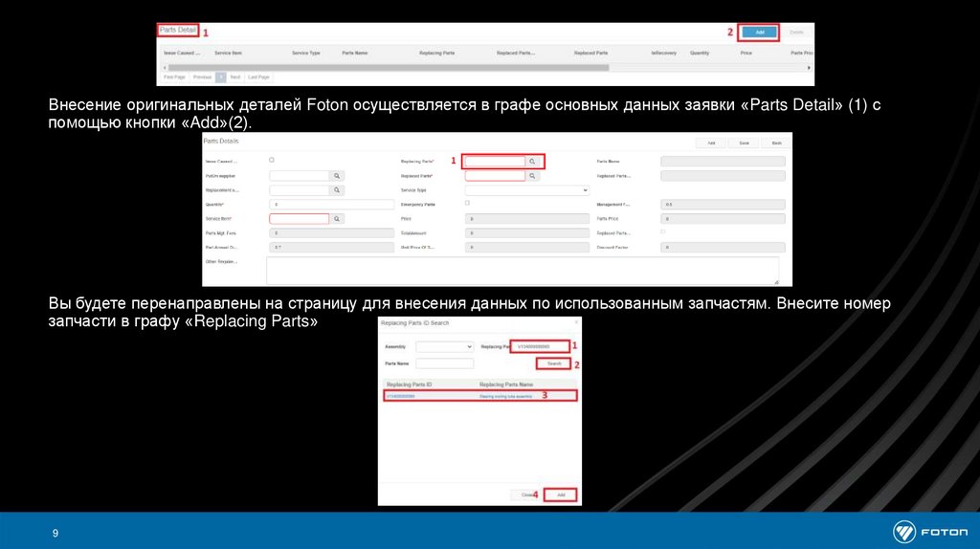This screenshot has height=549, width=980.
Task: Go to Next page in parts table
Action: (235, 77)
